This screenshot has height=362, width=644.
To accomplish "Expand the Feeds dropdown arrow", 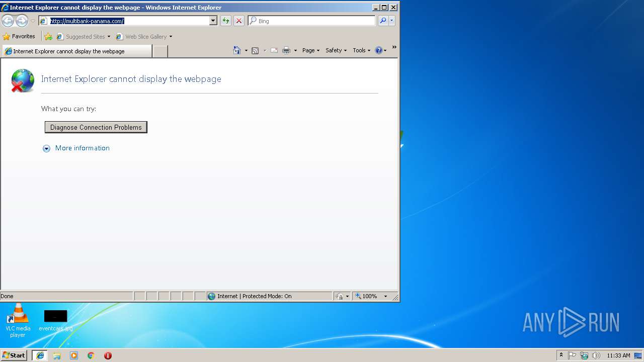I will point(265,50).
